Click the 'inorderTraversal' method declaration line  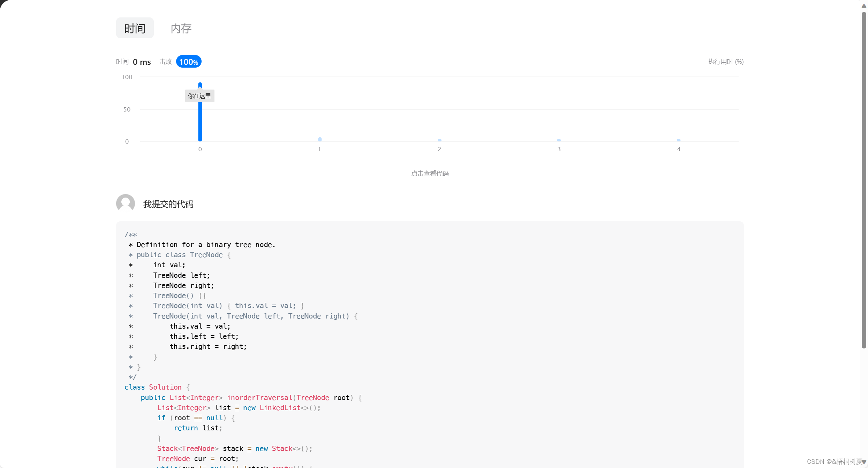tap(251, 398)
